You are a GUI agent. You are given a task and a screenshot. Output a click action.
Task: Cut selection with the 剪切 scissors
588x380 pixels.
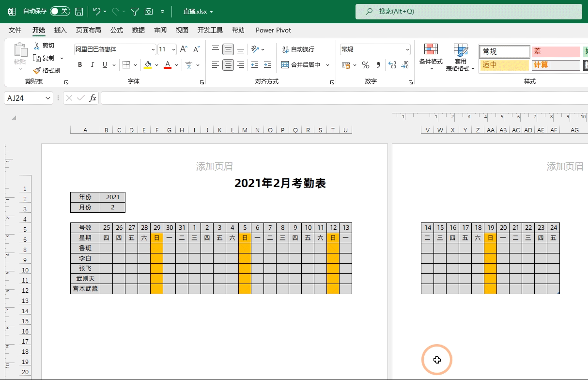pyautogui.click(x=44, y=46)
